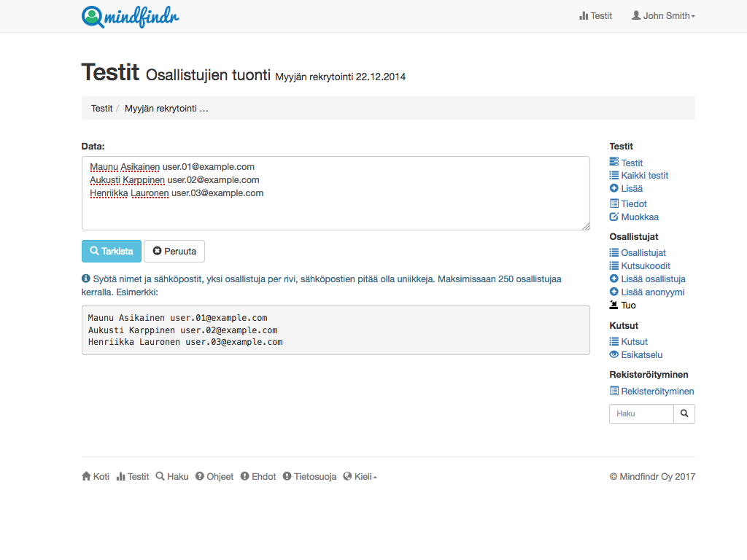Click the Lisää osallistuja plus icon
Image resolution: width=747 pixels, height=560 pixels.
click(614, 279)
